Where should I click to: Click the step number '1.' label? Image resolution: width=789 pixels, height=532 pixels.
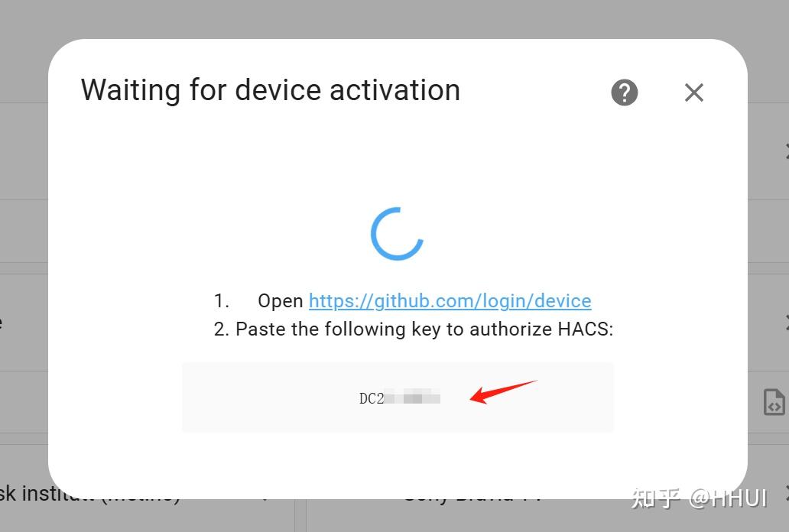click(x=222, y=301)
